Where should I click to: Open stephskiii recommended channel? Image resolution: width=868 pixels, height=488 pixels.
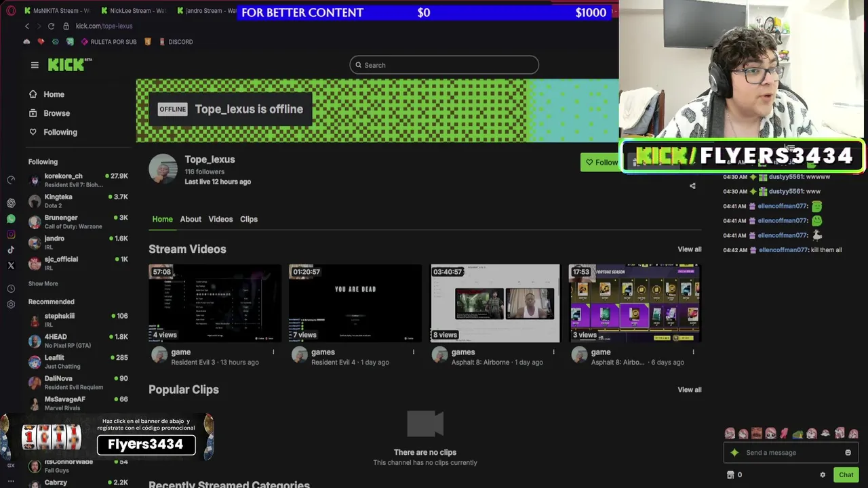[78, 320]
